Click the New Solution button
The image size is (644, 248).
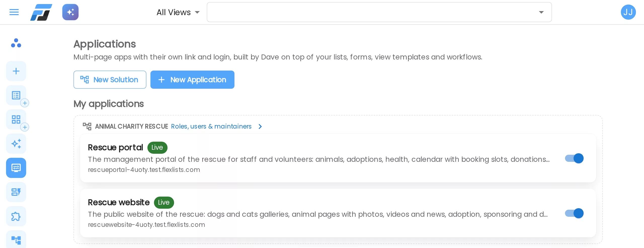(x=110, y=80)
